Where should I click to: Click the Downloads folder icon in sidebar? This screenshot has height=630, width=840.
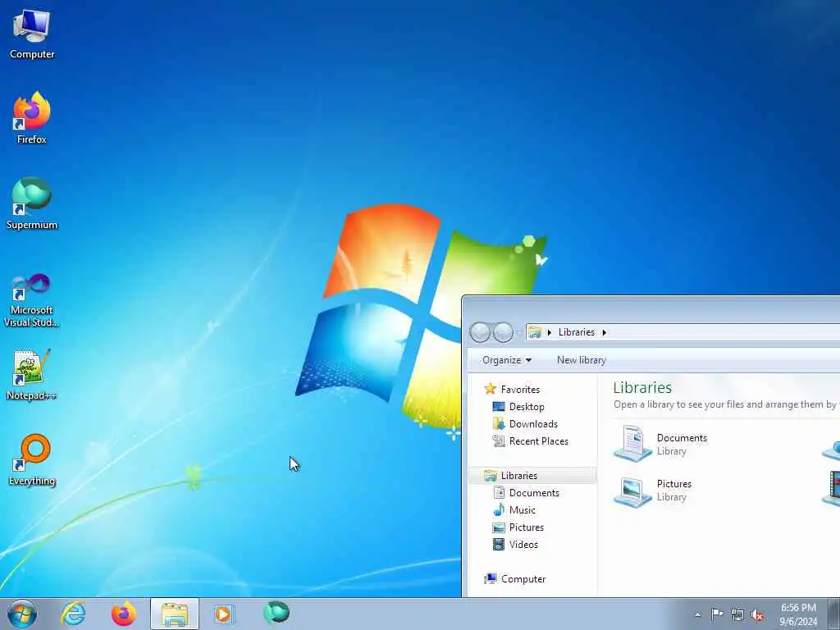point(499,424)
